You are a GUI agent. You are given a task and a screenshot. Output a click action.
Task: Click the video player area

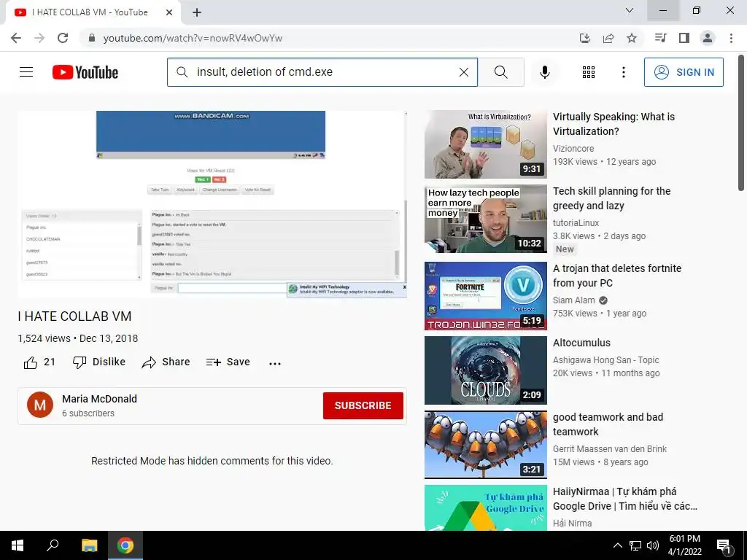[212, 204]
